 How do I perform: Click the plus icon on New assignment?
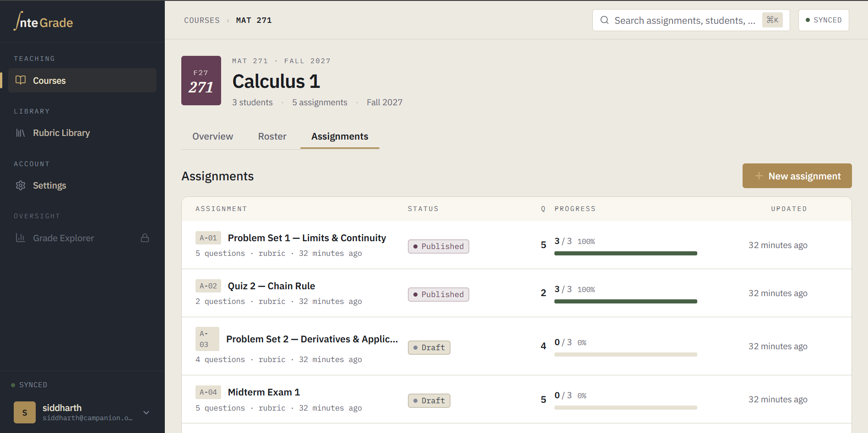coord(759,176)
